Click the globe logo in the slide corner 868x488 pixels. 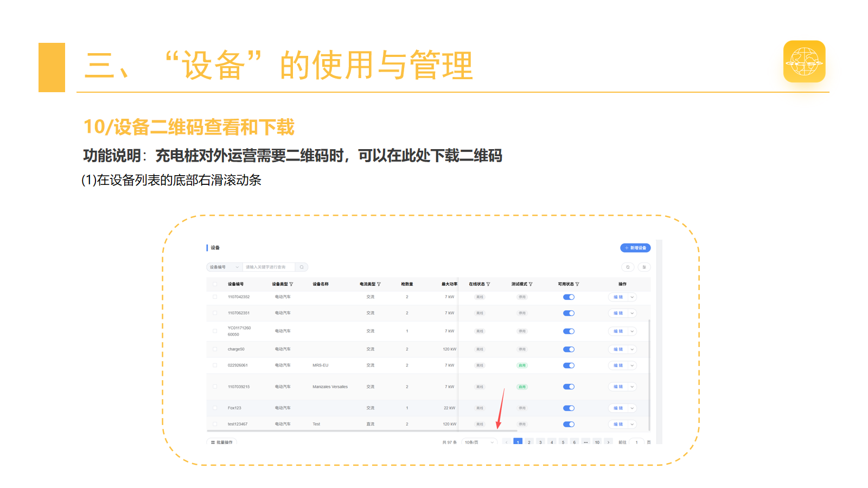(805, 61)
